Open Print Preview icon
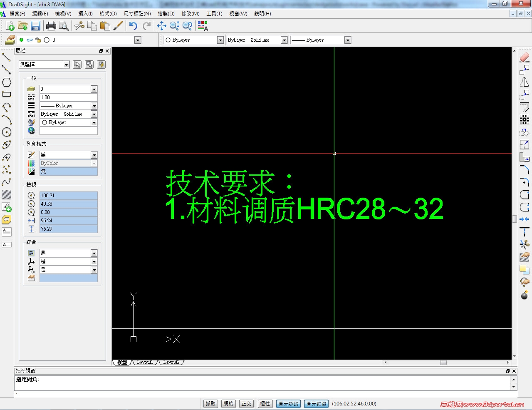532x410 pixels. pyautogui.click(x=64, y=26)
